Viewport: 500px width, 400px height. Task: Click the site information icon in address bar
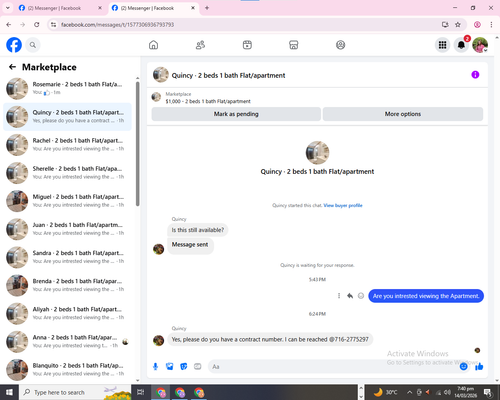pos(53,25)
